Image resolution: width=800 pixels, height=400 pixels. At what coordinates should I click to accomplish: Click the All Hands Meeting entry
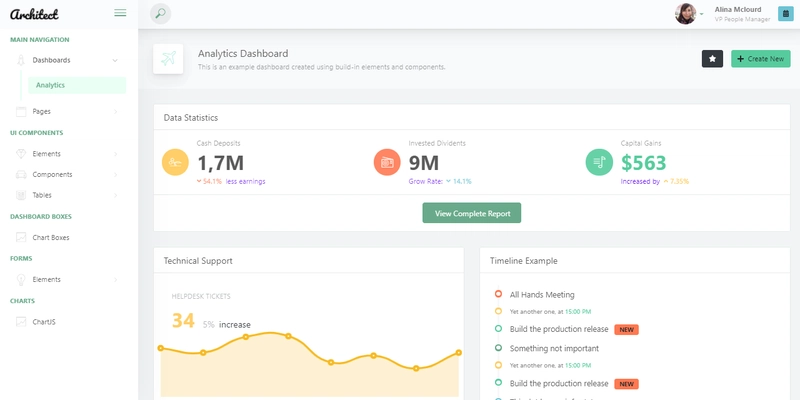(542, 294)
